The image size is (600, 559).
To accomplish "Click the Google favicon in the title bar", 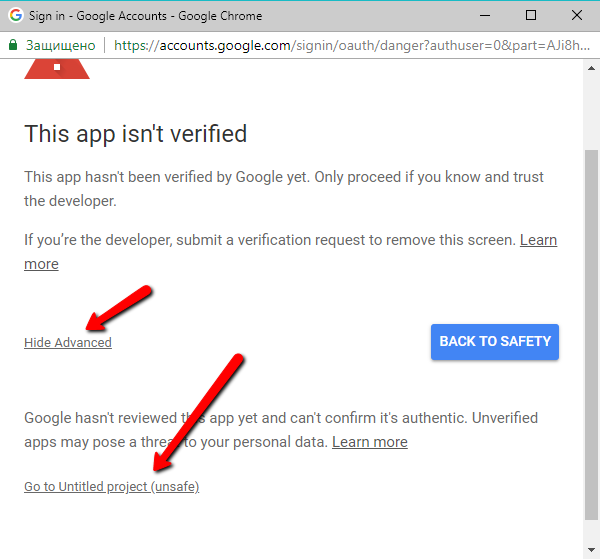I will coord(15,15).
